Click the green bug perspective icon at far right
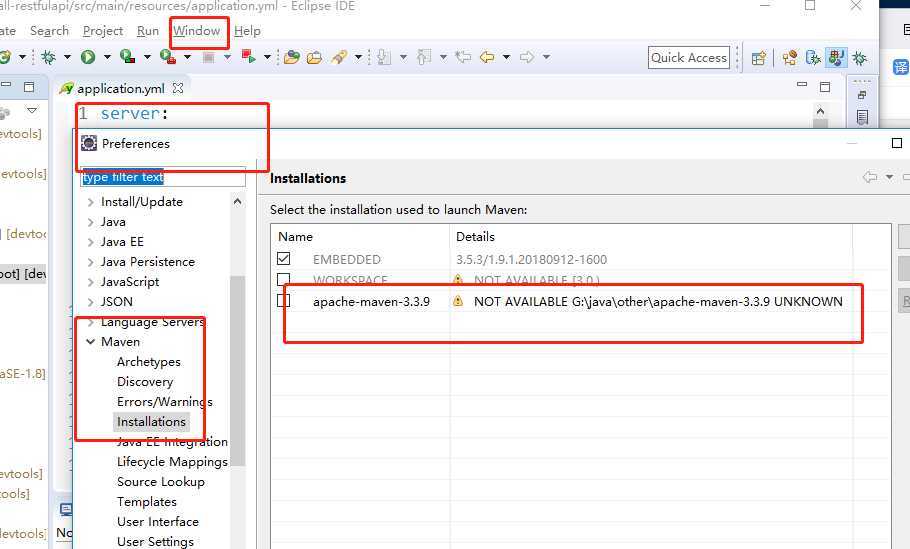Viewport: 910px width, 549px height. click(860, 58)
